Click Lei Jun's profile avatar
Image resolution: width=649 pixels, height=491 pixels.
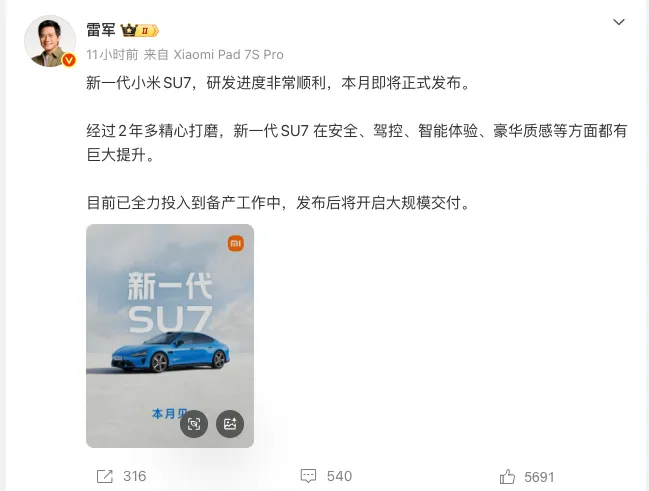click(50, 41)
